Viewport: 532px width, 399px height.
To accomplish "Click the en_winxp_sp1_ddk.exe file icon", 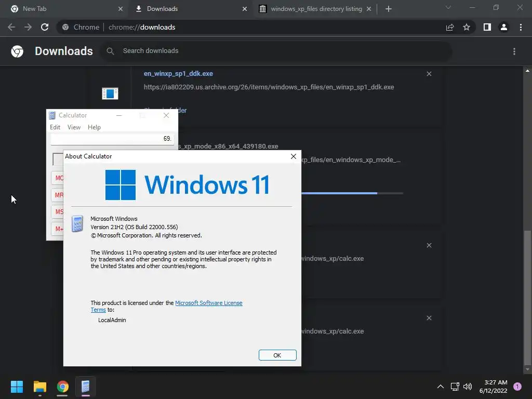I will (110, 94).
